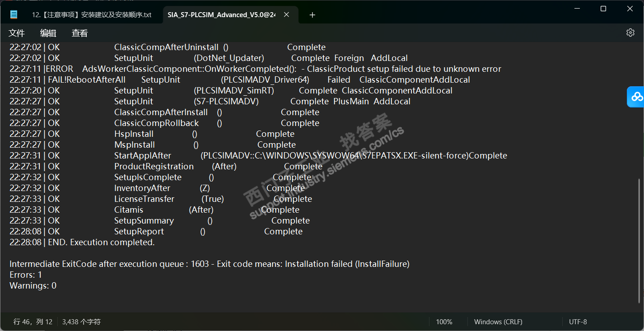Click the Windows (CRLF) line ending indicator
This screenshot has width=644, height=331.
point(498,322)
